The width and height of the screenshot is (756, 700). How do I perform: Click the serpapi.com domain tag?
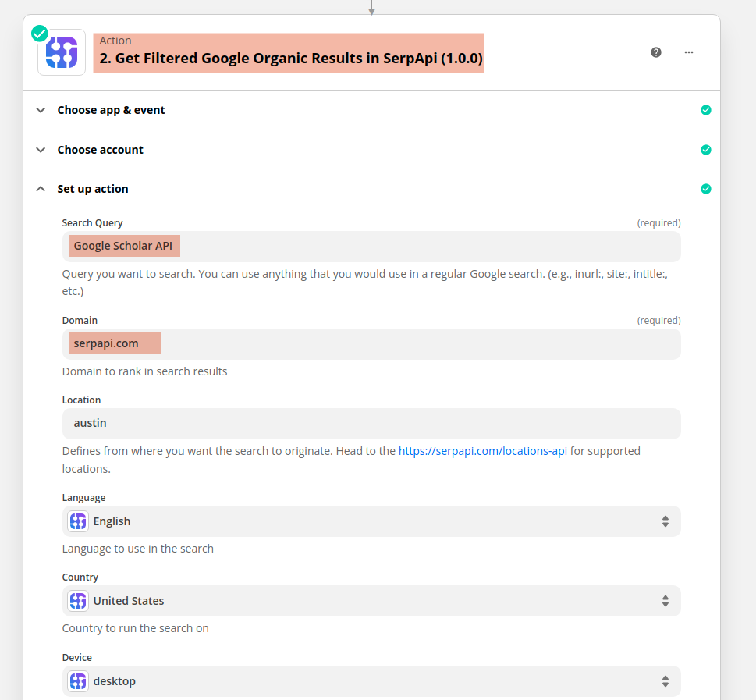coord(106,343)
